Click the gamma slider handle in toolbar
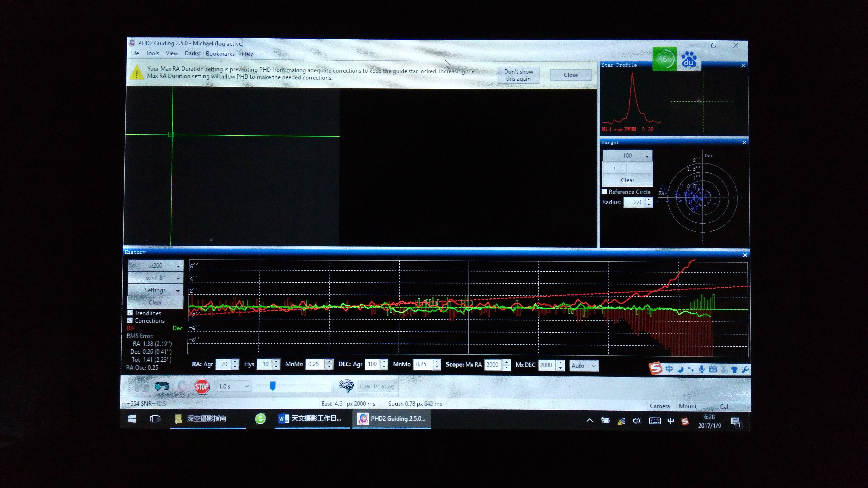The width and height of the screenshot is (868, 488). [x=273, y=386]
